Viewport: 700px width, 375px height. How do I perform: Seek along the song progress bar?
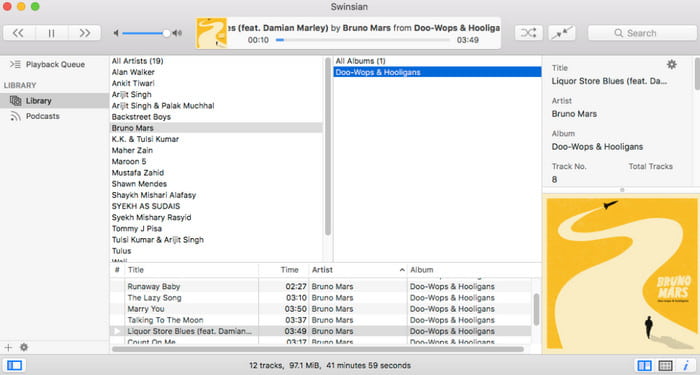(362, 40)
